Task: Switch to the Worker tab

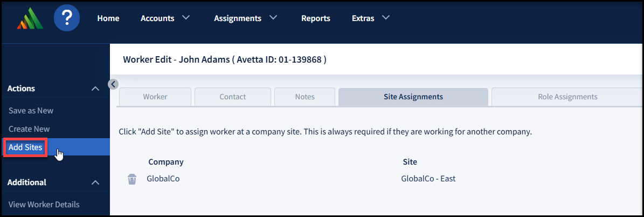Action: [x=155, y=97]
